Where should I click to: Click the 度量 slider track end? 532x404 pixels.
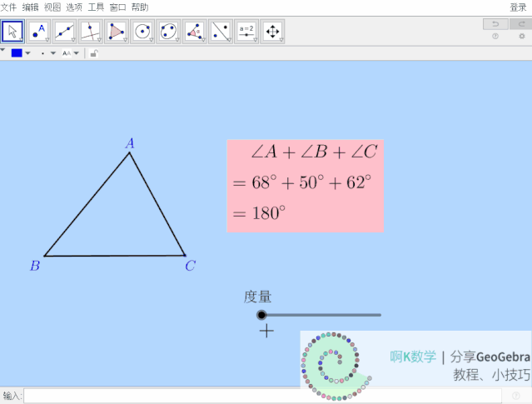coord(380,315)
